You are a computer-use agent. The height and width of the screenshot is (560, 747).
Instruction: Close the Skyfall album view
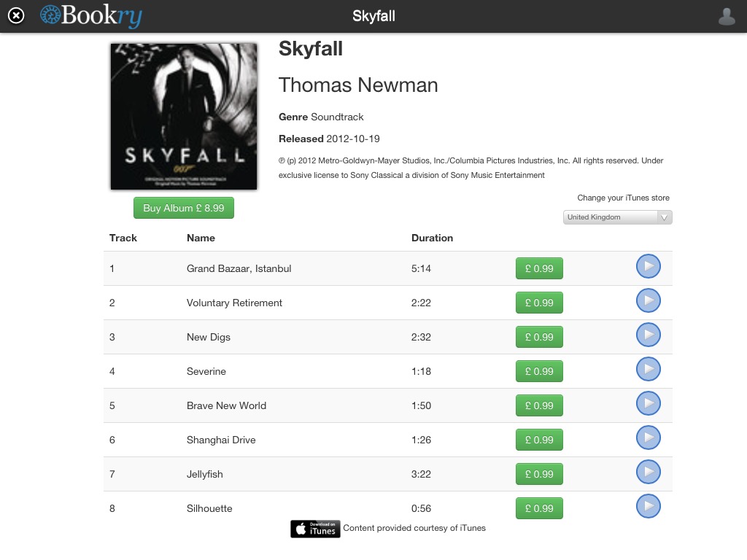[16, 16]
